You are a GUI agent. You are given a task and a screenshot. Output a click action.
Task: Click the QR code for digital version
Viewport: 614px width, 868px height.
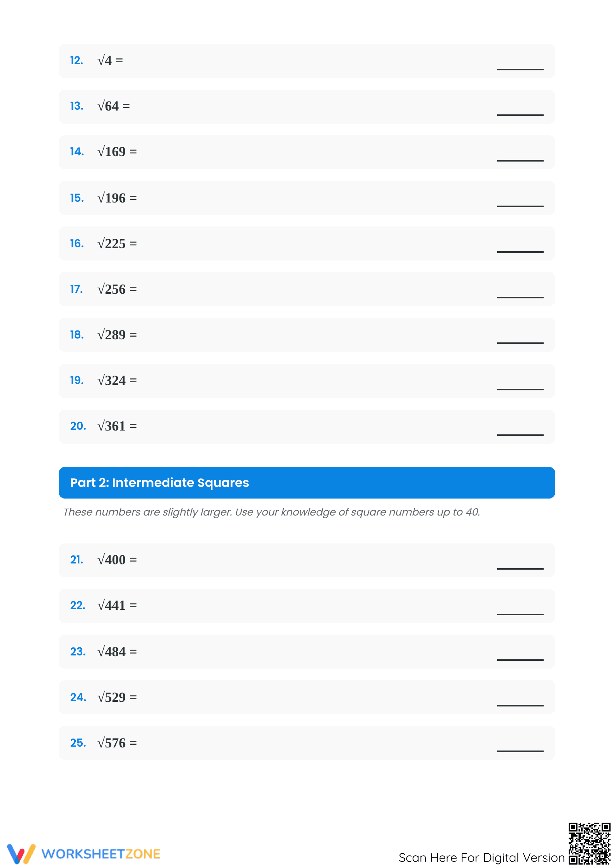point(589,843)
